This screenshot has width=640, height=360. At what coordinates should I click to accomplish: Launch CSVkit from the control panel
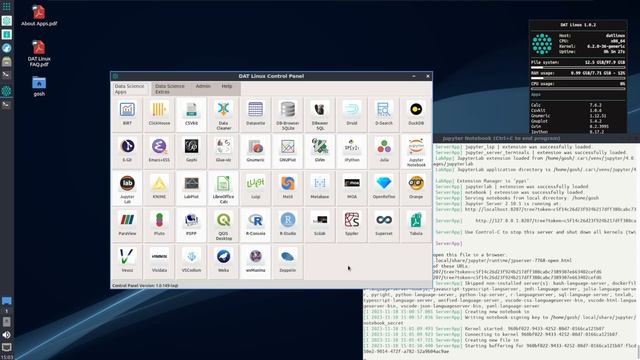pos(191,114)
